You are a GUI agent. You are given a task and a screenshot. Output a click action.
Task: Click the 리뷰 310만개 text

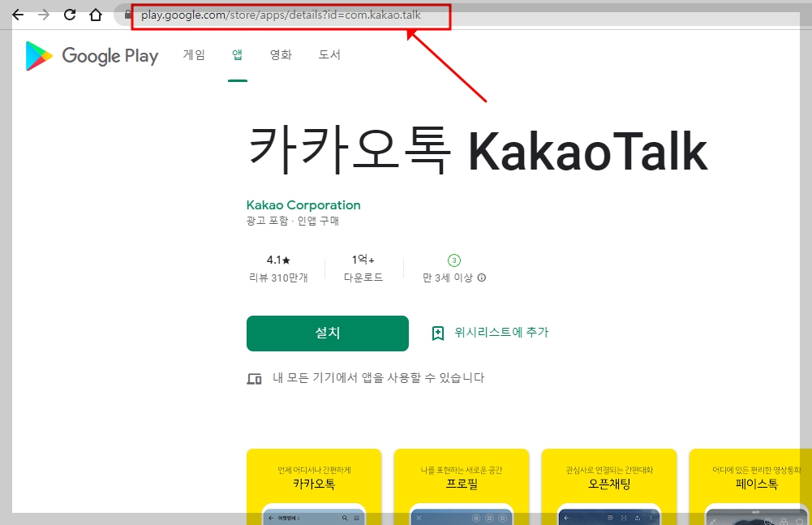point(278,278)
